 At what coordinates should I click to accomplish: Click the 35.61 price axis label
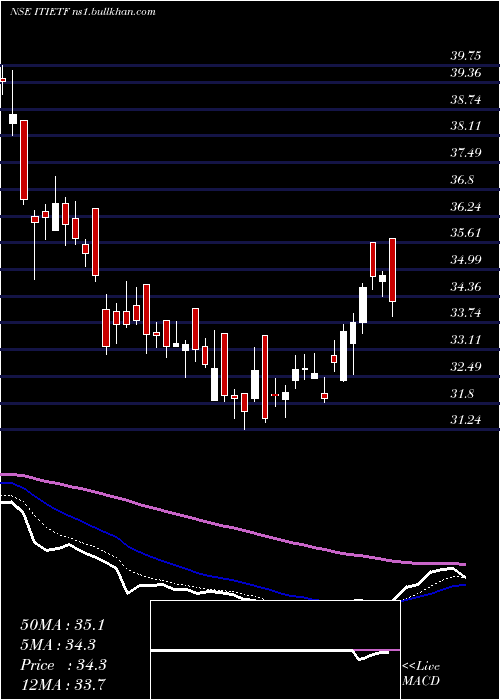click(466, 233)
